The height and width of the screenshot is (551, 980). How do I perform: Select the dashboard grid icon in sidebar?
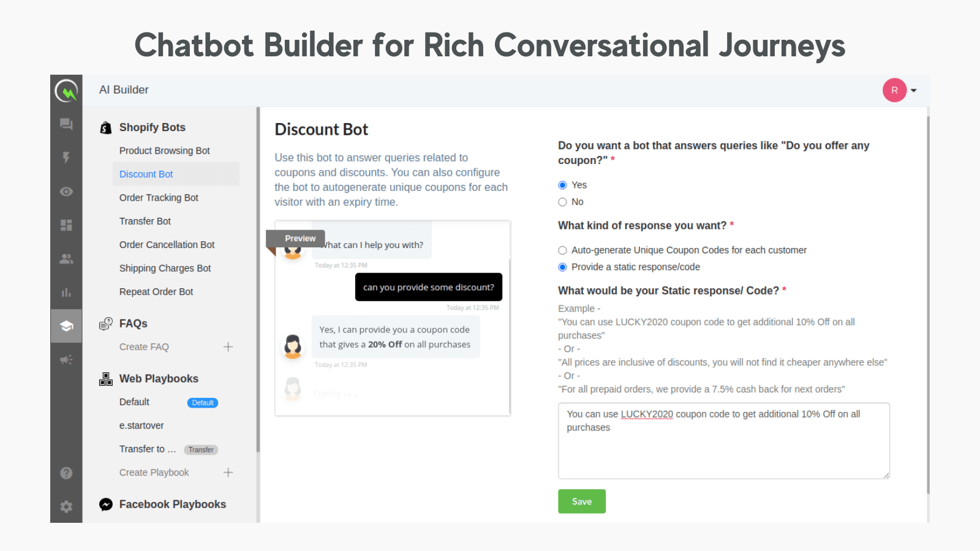(x=66, y=225)
